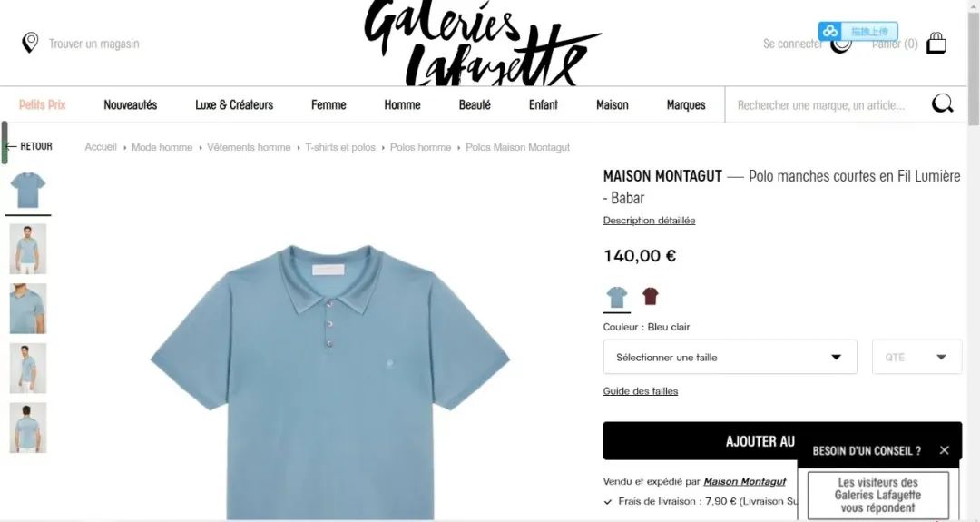Image resolution: width=980 pixels, height=522 pixels.
Task: Expand the Sélectionner une taille dropdown
Action: click(730, 357)
